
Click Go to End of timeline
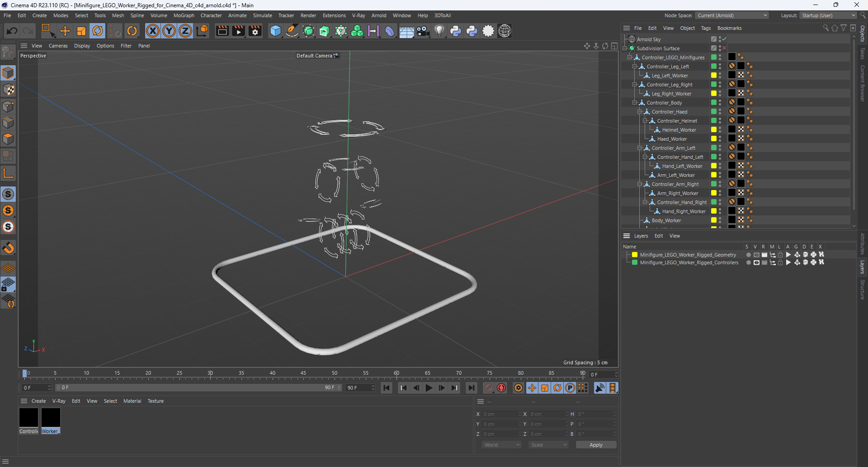tap(471, 388)
